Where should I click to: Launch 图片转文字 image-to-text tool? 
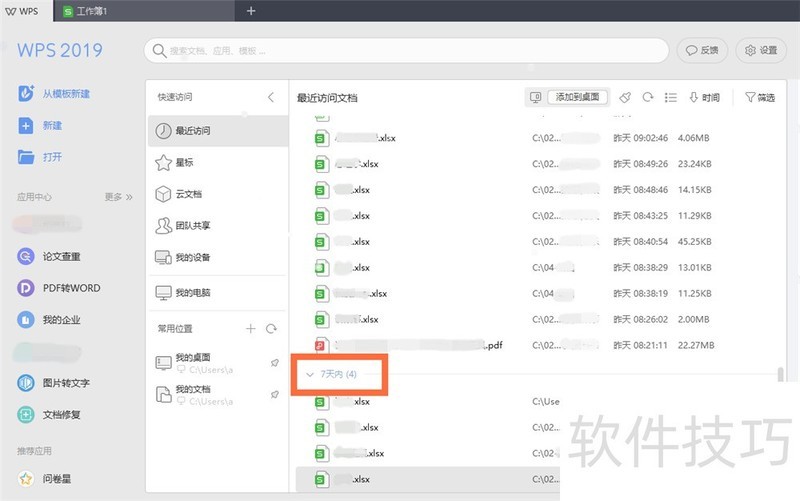point(26,383)
